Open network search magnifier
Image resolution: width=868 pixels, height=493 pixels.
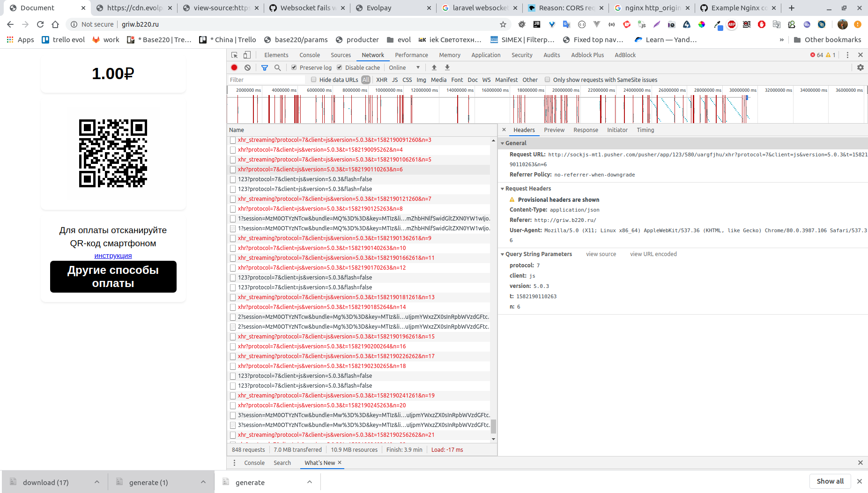(x=277, y=67)
